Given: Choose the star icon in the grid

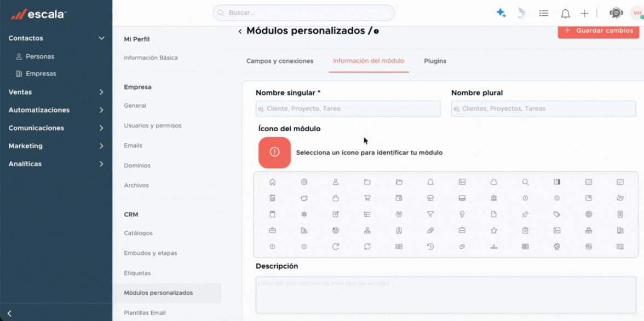Looking at the screenshot, I should tap(493, 231).
